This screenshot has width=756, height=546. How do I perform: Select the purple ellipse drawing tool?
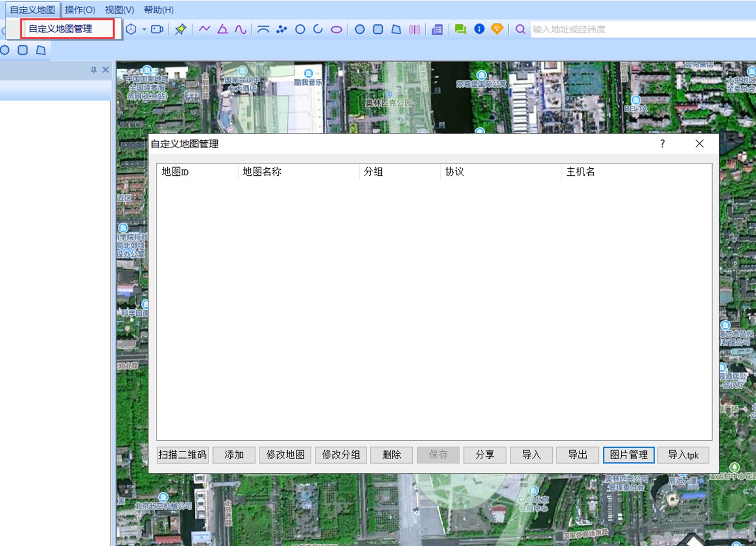pyautogui.click(x=336, y=29)
